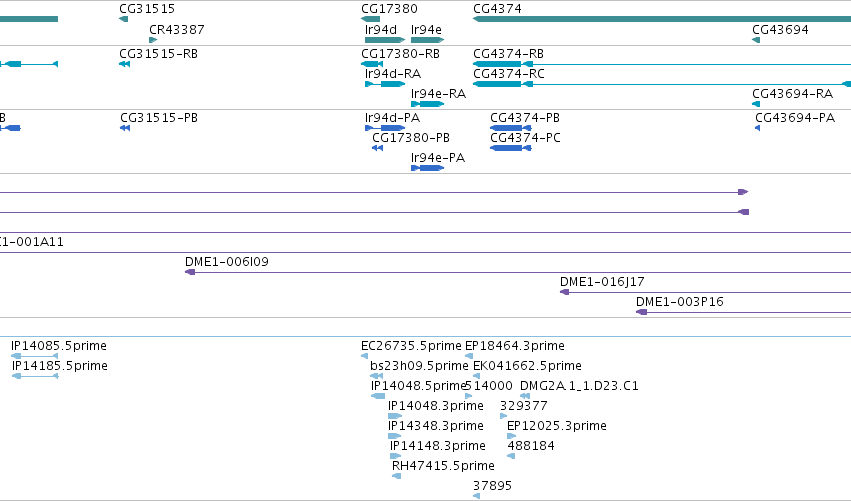The image size is (851, 501).
Task: Select the Ir94d gene glyph
Action: click(x=385, y=40)
